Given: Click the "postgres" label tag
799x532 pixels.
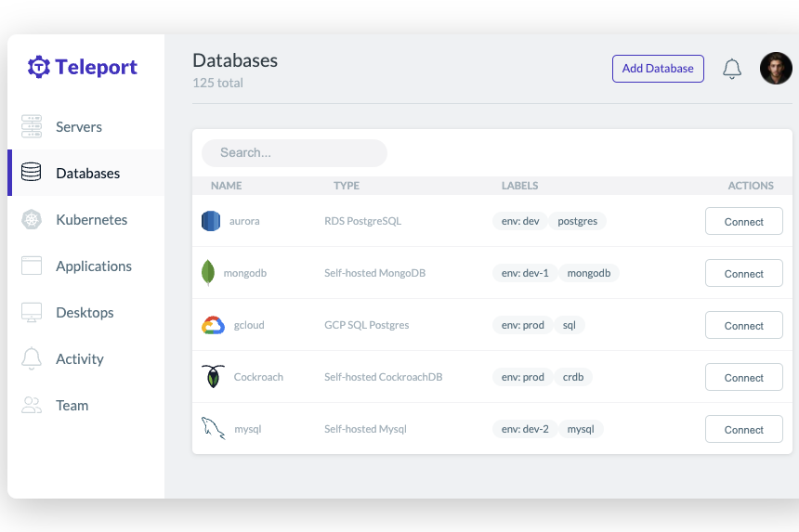Looking at the screenshot, I should pos(577,221).
